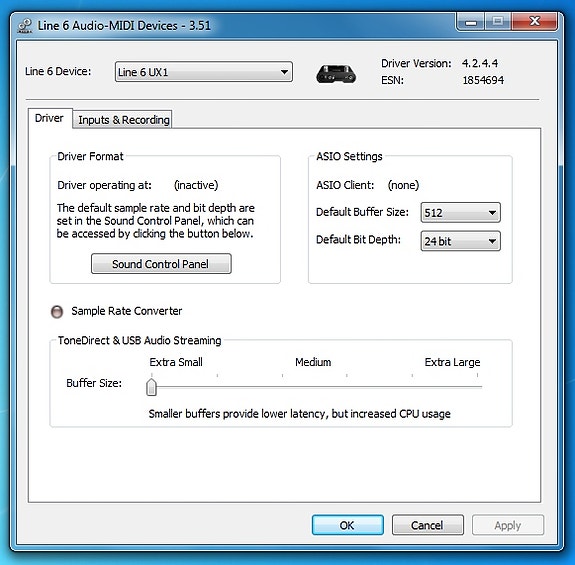The width and height of the screenshot is (575, 565).
Task: Set buffer slider to the Medium position
Action: coord(315,386)
